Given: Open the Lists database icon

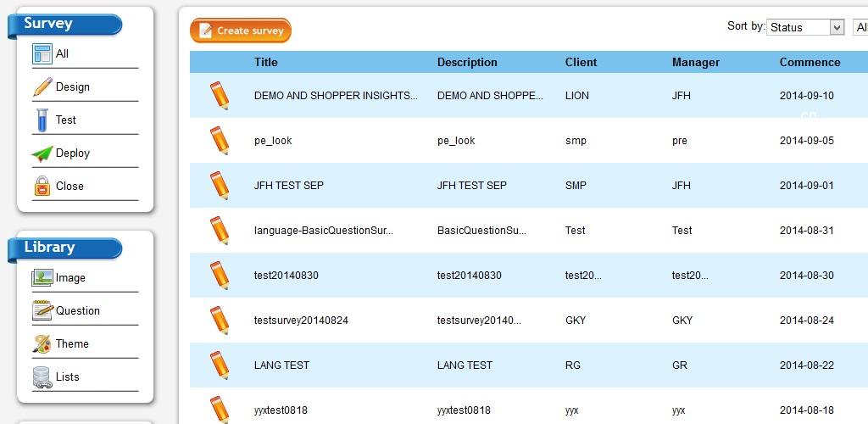Looking at the screenshot, I should pyautogui.click(x=42, y=377).
